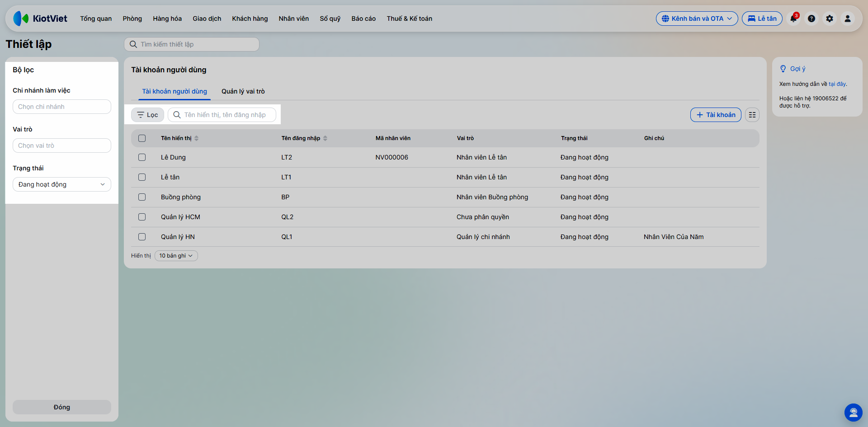
Task: Open the Phòng menu
Action: 132,19
